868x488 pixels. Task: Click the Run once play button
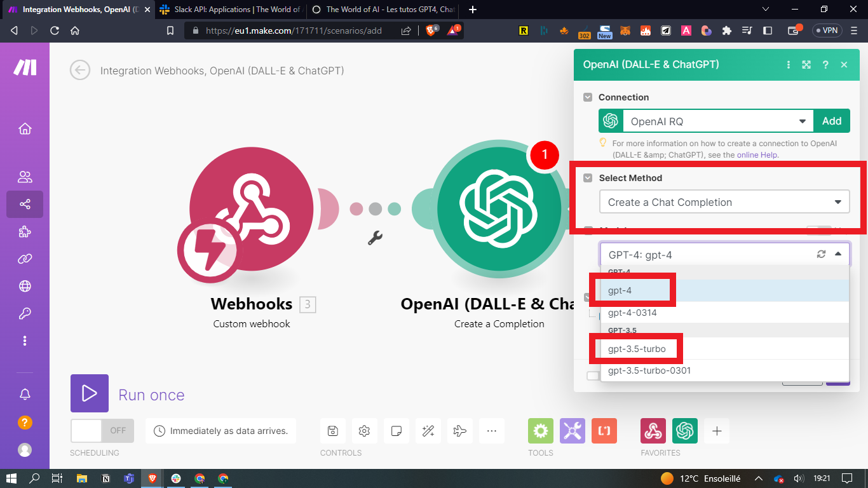[x=90, y=393]
